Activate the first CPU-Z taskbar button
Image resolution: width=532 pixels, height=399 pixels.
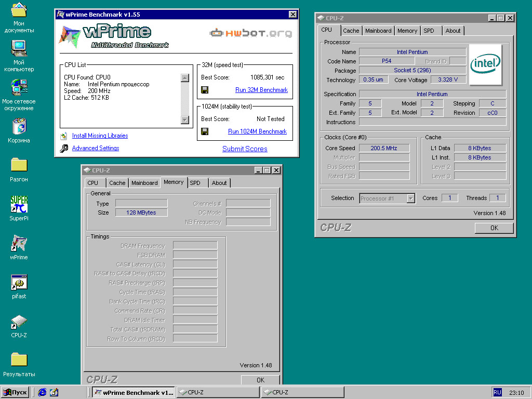click(218, 392)
